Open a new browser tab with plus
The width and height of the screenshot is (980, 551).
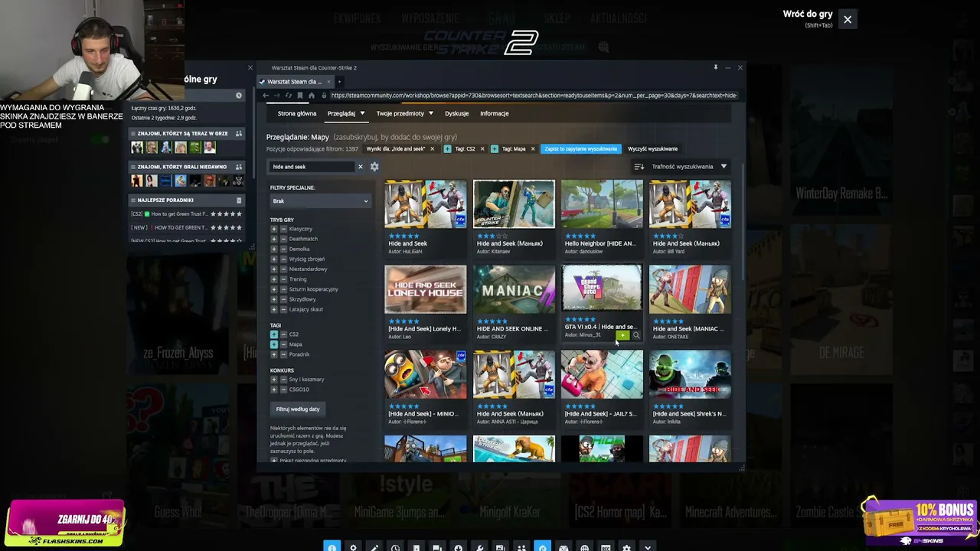point(339,81)
